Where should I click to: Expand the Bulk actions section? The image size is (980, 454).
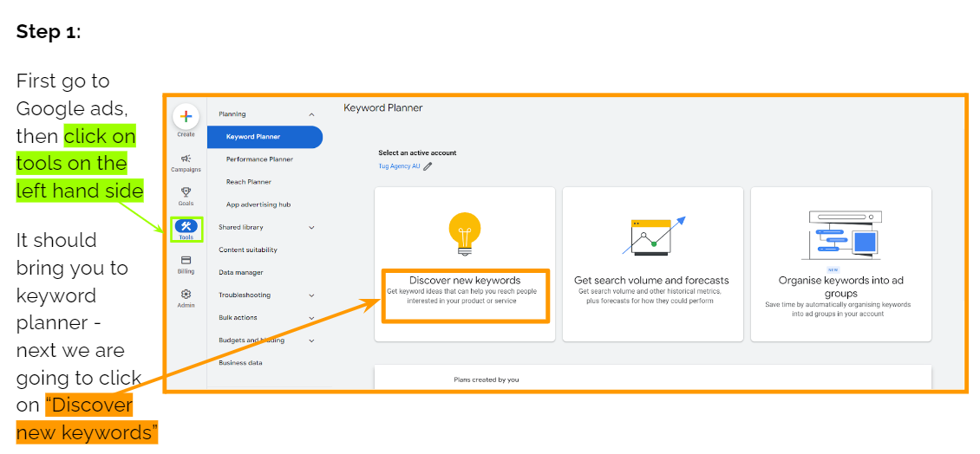point(311,318)
